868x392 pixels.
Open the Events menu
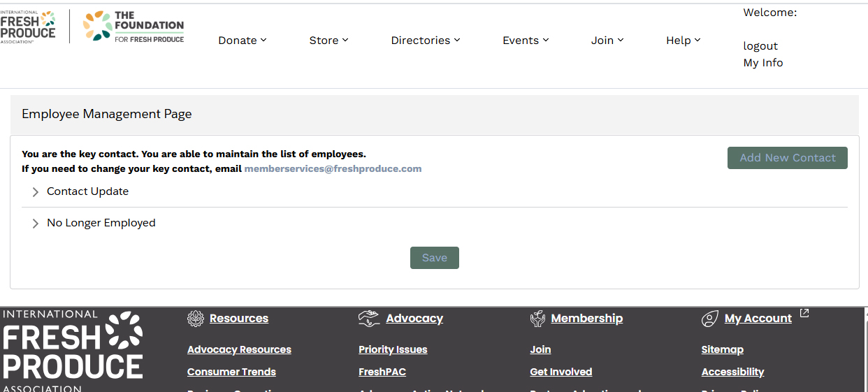[526, 41]
